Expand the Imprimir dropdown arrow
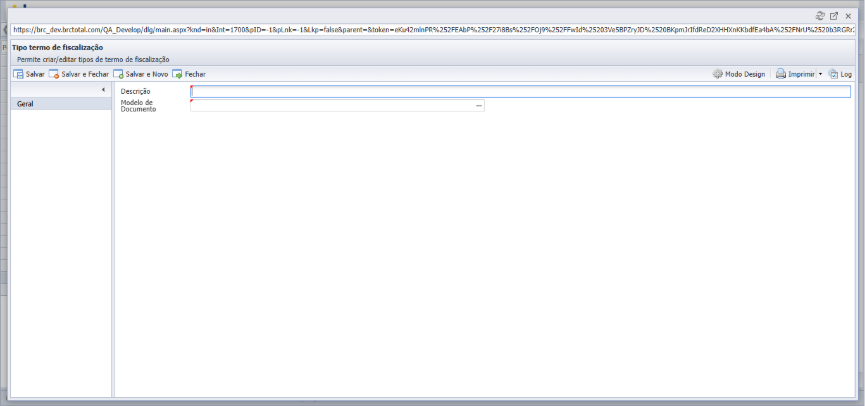The height and width of the screenshot is (406, 865). coord(820,74)
